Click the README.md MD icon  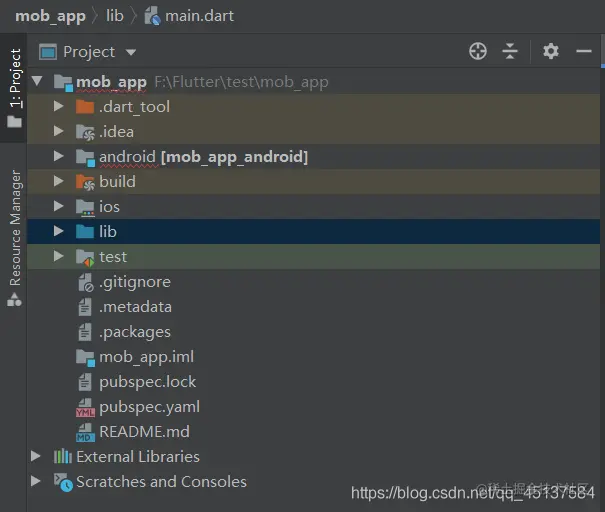pos(85,433)
